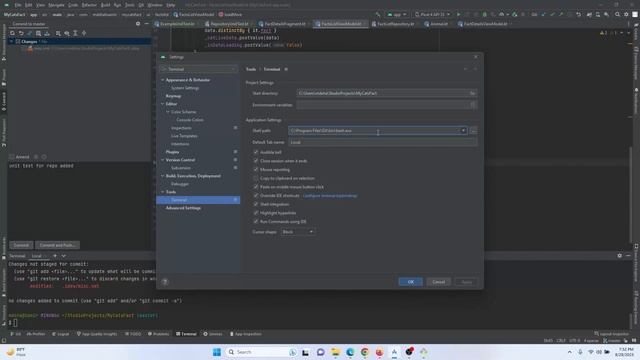Select Debugger in settings tree
Viewport: 640px width, 360px height.
coord(180,184)
